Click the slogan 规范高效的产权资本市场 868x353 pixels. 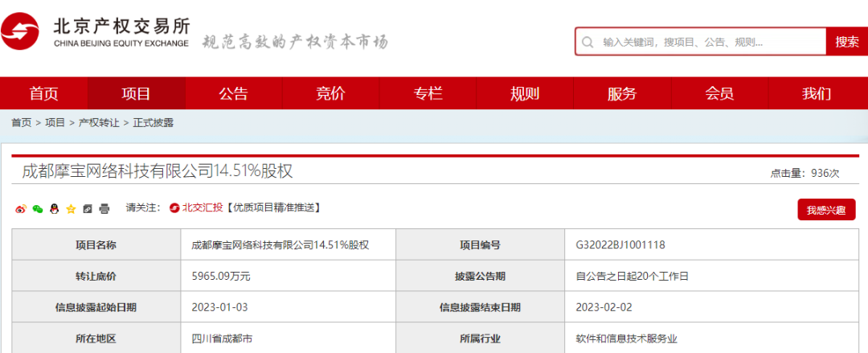[294, 42]
